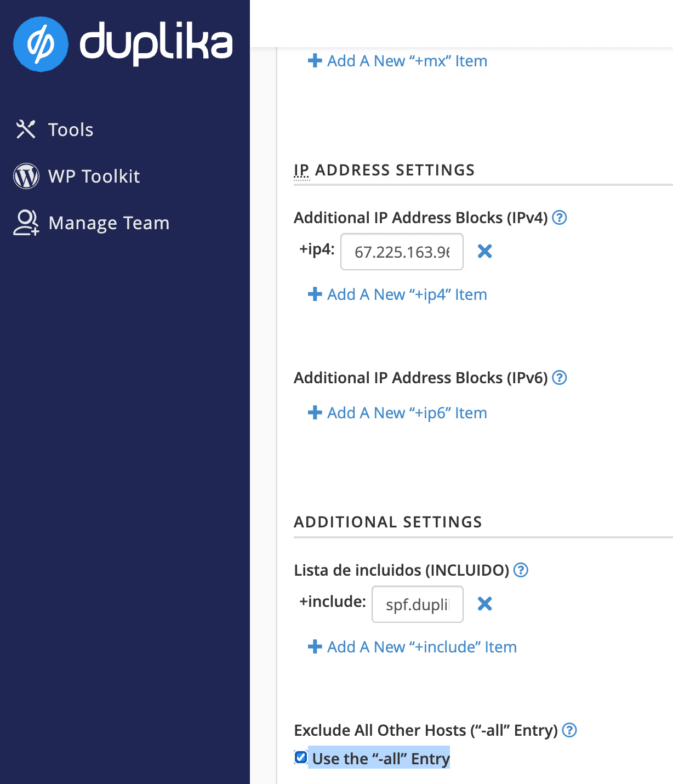Edit the +include domain field
This screenshot has width=673, height=784.
[418, 604]
